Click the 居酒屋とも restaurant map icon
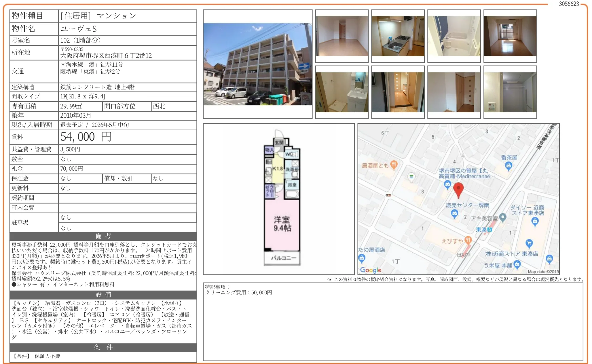592x364 pixels. click(x=394, y=165)
